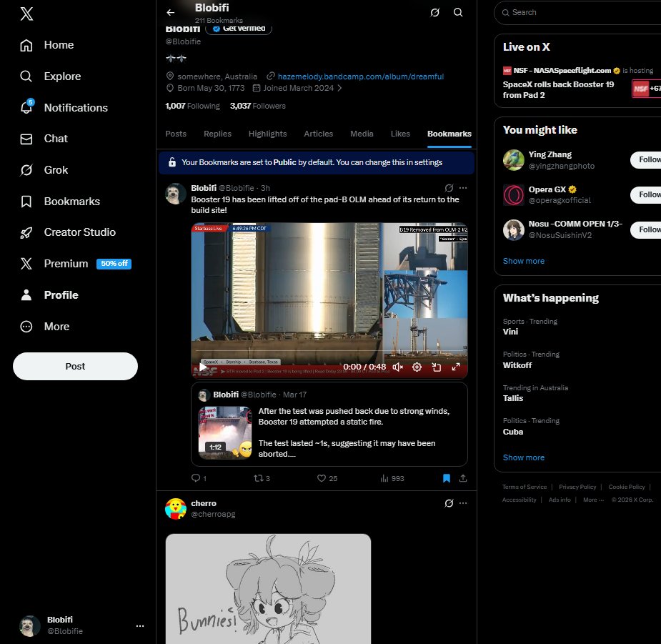
Task: Repost the Booster 19 post
Action: pyautogui.click(x=262, y=478)
